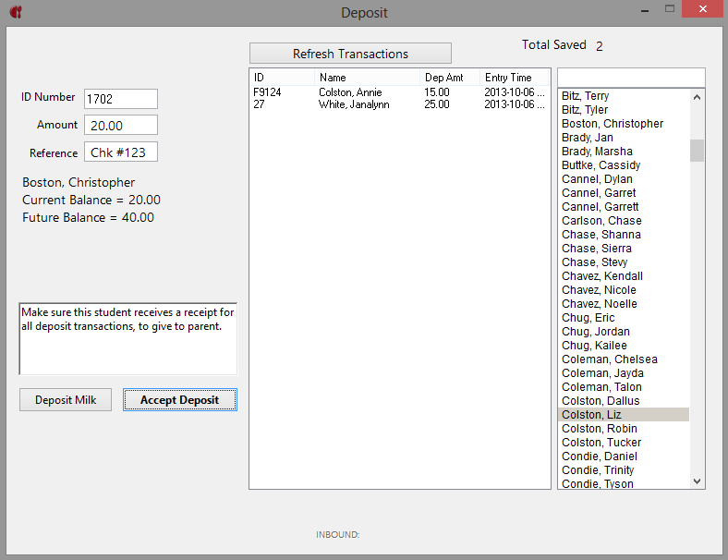728x560 pixels.
Task: Select Buttke, Cassidy in student list
Action: point(623,165)
